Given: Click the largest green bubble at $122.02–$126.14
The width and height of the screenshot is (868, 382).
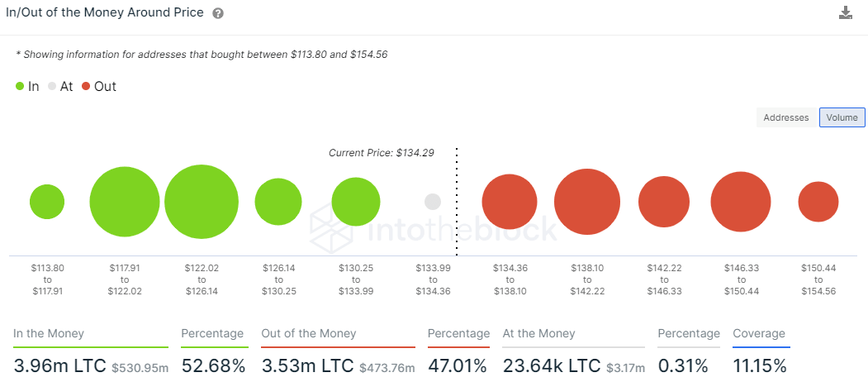Looking at the screenshot, I should click(x=202, y=202).
